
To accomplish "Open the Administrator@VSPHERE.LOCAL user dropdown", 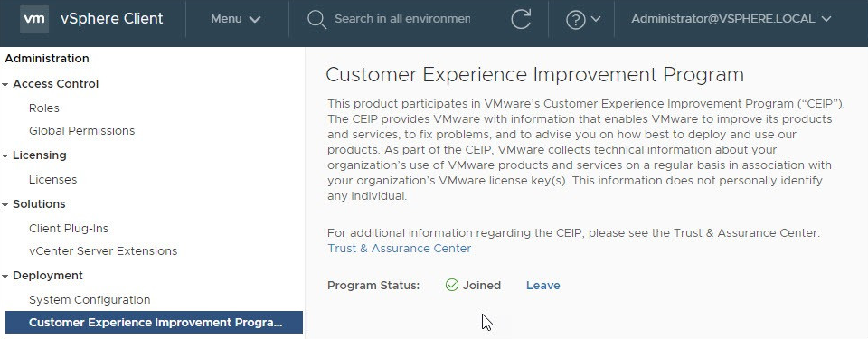I will tap(731, 19).
